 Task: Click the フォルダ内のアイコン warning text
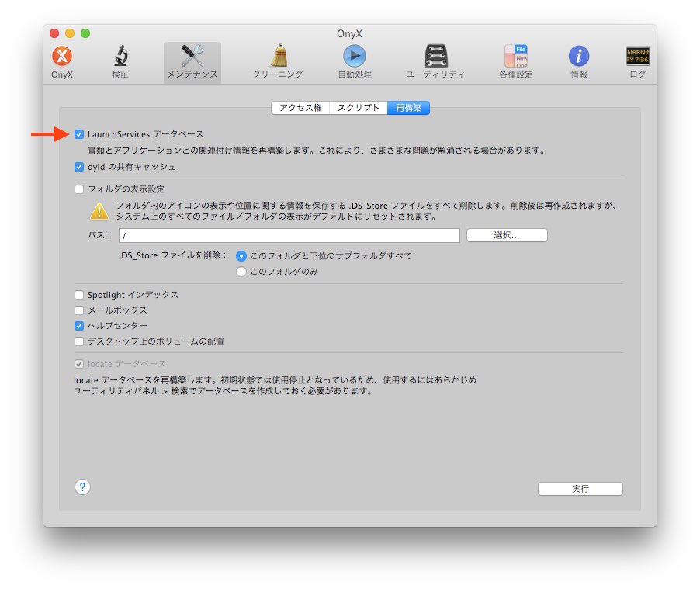[366, 211]
